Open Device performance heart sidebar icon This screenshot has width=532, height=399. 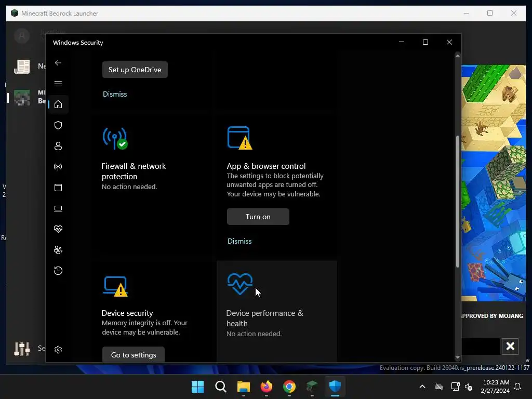click(x=58, y=229)
